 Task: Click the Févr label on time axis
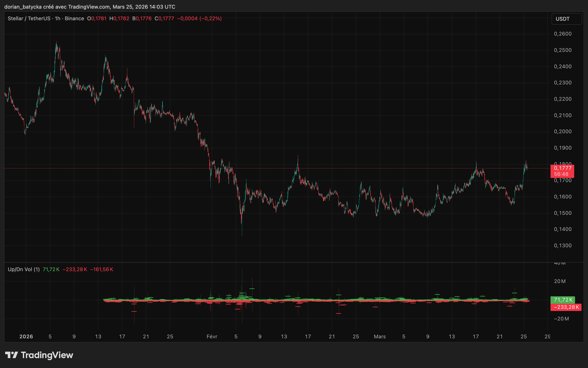pos(212,337)
